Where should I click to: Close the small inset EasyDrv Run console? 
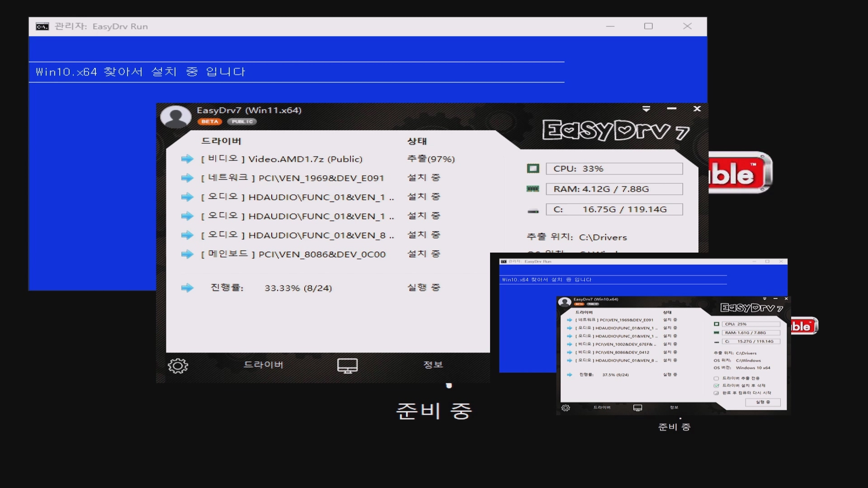(x=781, y=262)
